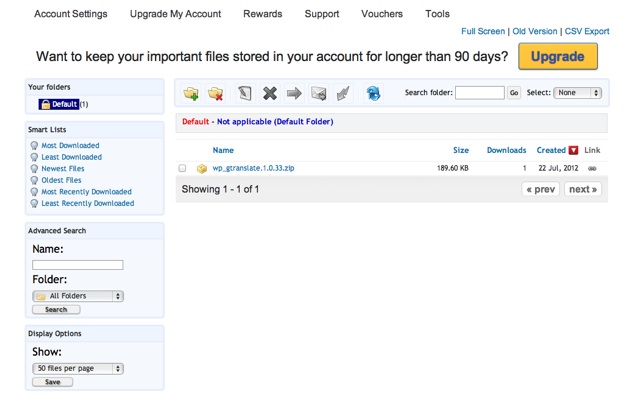Click the red Default breadcrumb text
This screenshot has height=396, width=640.
[196, 122]
